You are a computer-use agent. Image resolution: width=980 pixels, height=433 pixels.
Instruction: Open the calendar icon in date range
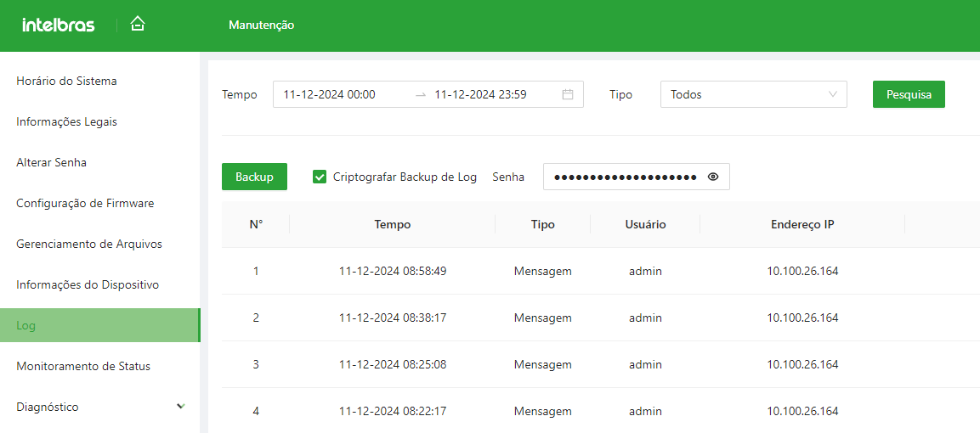coord(568,94)
